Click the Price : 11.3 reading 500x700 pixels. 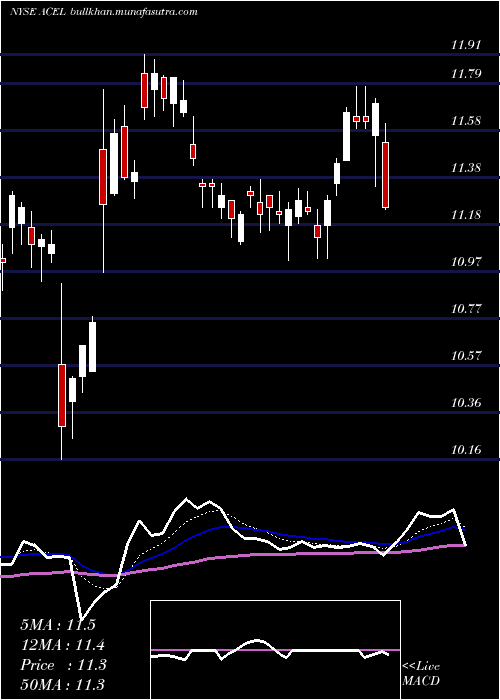click(x=63, y=665)
